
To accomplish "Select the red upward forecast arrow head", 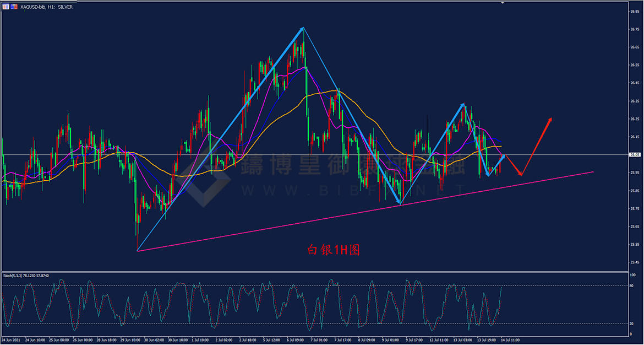I will point(550,120).
